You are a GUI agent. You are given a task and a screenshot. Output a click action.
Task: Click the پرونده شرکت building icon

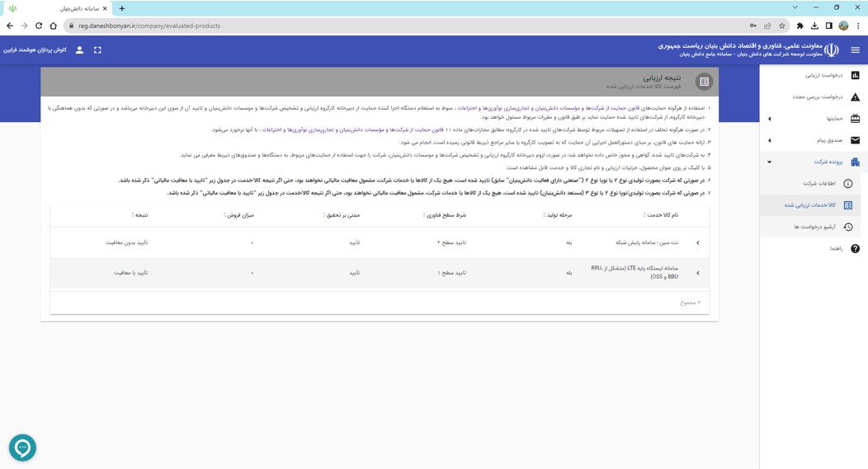point(856,162)
